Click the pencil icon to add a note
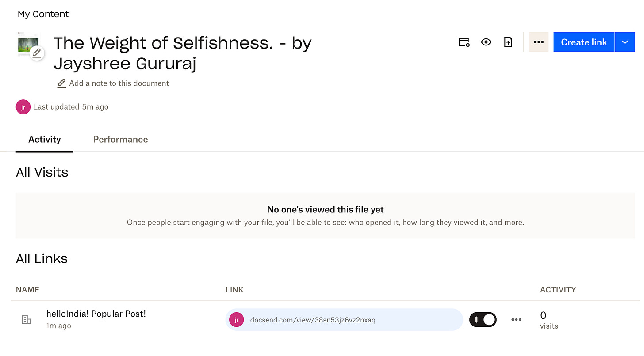 coord(61,83)
